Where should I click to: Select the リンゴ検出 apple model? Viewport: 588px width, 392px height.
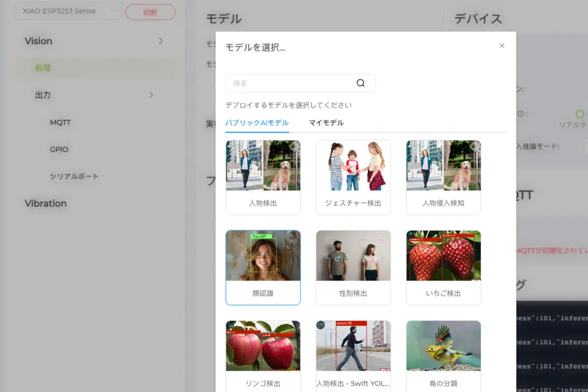coord(263,356)
